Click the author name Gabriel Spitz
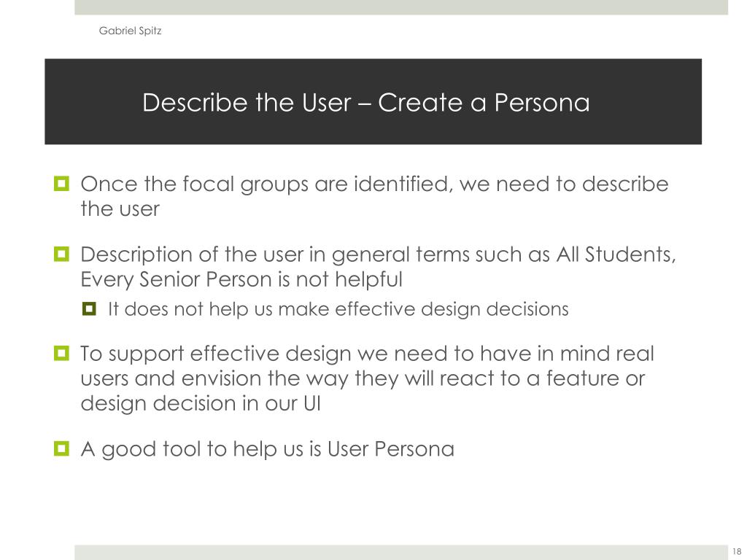747x560 pixels. click(130, 31)
